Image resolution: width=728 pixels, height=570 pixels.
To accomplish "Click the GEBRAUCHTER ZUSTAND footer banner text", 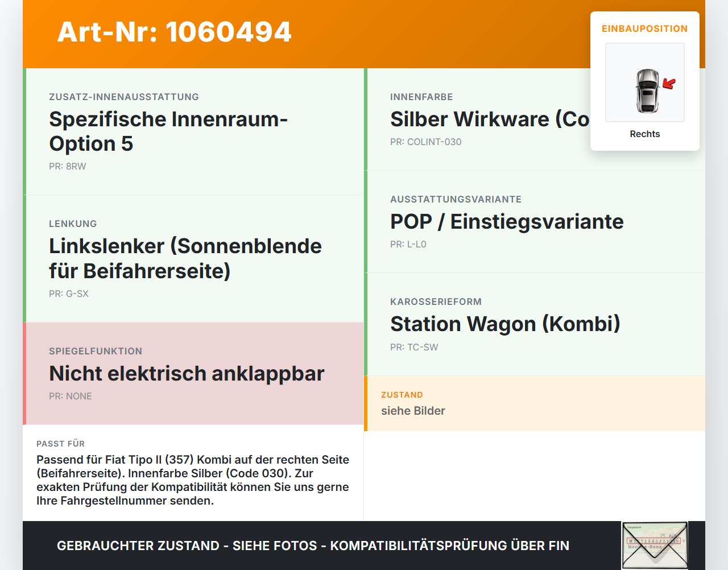I will 313,546.
